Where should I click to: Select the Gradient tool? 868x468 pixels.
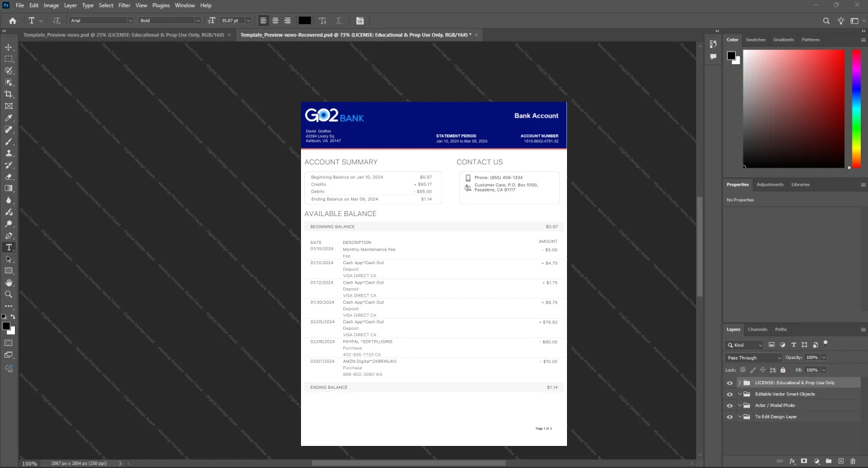click(x=8, y=188)
